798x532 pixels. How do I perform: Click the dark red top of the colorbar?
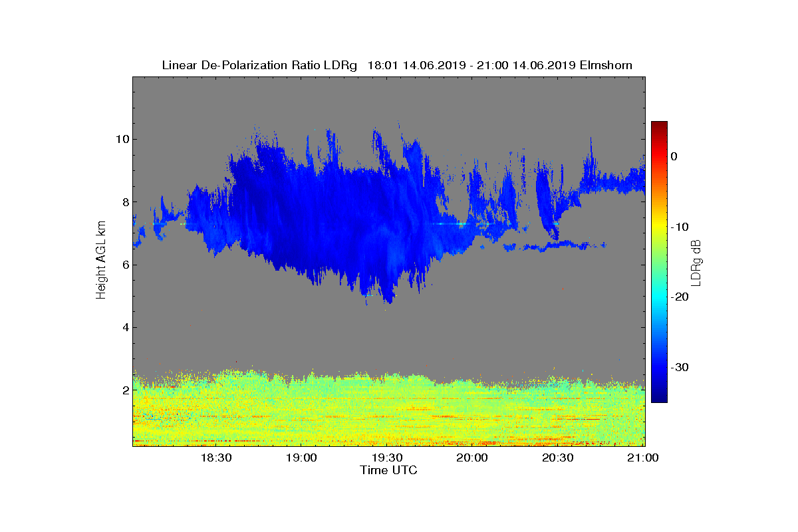pyautogui.click(x=659, y=125)
